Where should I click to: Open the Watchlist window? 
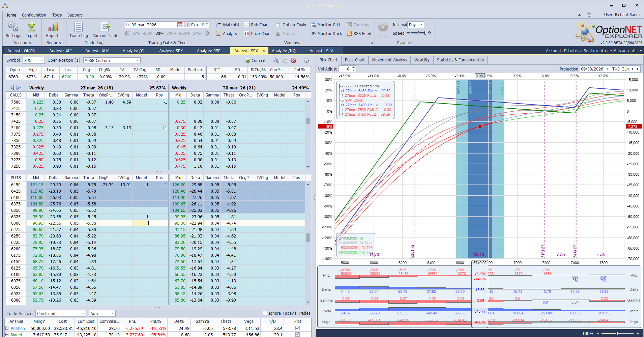click(x=228, y=25)
